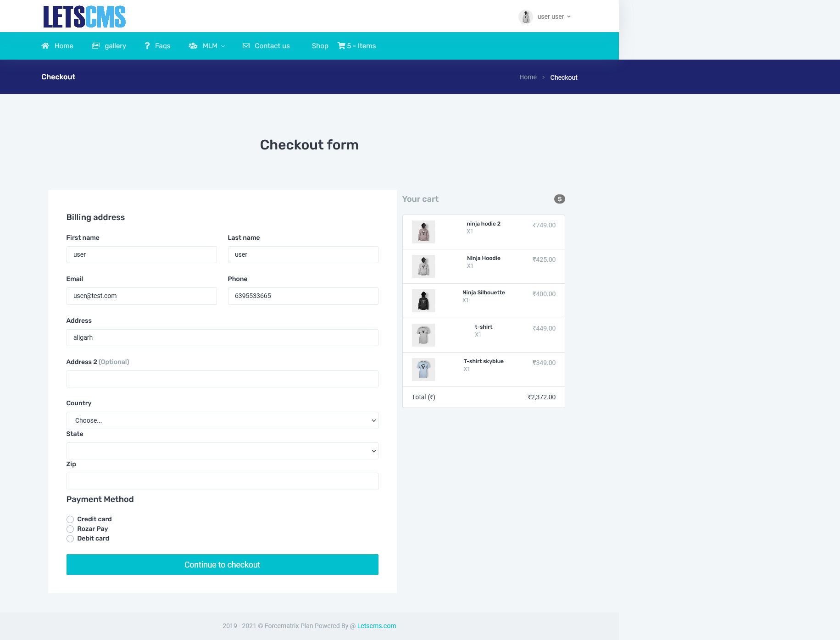The width and height of the screenshot is (840, 640).
Task: Open the Country dropdown
Action: (222, 420)
